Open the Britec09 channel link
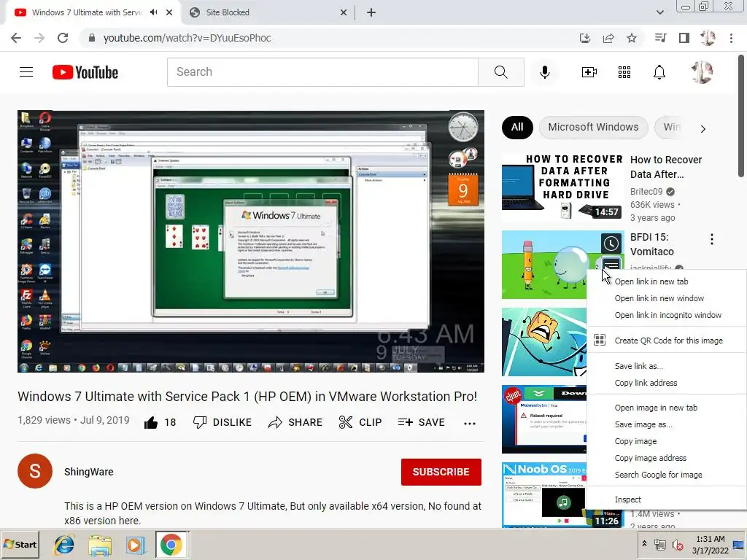The height and width of the screenshot is (560, 747). pos(646,192)
